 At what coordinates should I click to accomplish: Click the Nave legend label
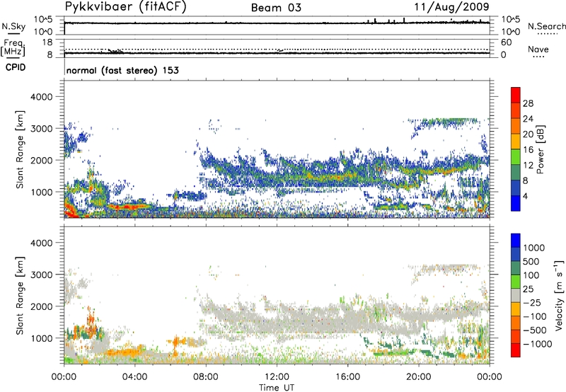tap(538, 50)
